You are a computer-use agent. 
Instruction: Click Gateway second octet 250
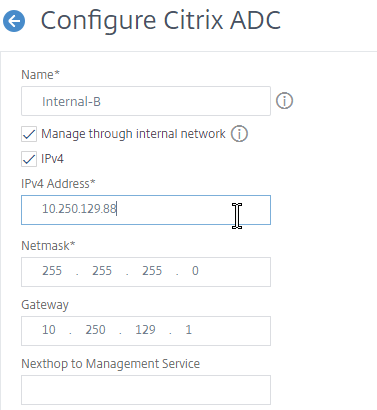tap(95, 330)
